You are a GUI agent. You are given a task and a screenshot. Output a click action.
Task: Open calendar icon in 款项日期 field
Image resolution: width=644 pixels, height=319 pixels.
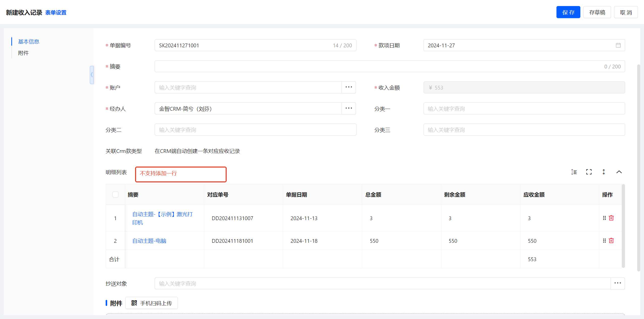pyautogui.click(x=618, y=45)
